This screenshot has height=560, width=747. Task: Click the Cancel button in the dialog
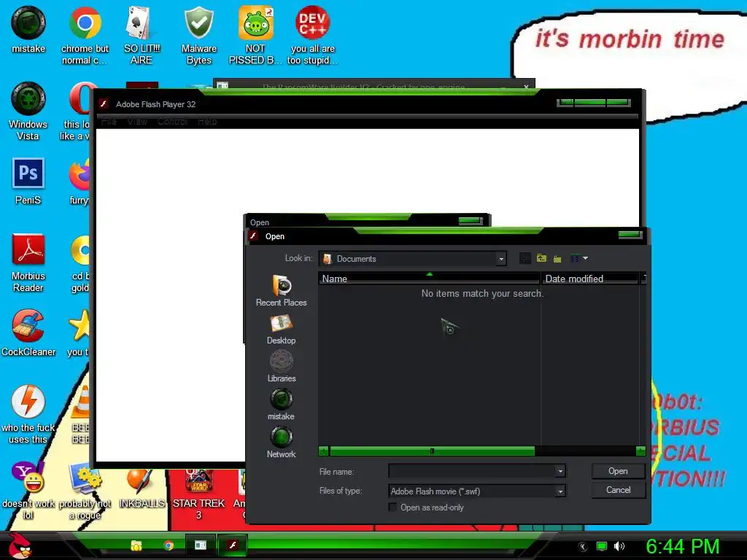[x=618, y=490]
